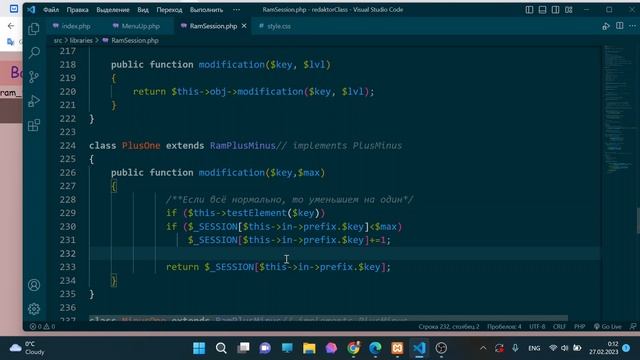Open the Manage gear menu
Viewport: 640px width, 360px height.
[x=34, y=309]
